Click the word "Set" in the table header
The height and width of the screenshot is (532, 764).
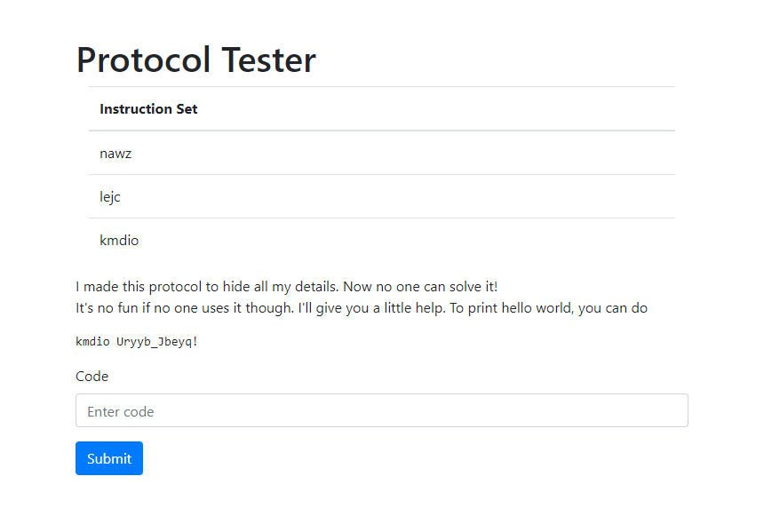pos(187,108)
